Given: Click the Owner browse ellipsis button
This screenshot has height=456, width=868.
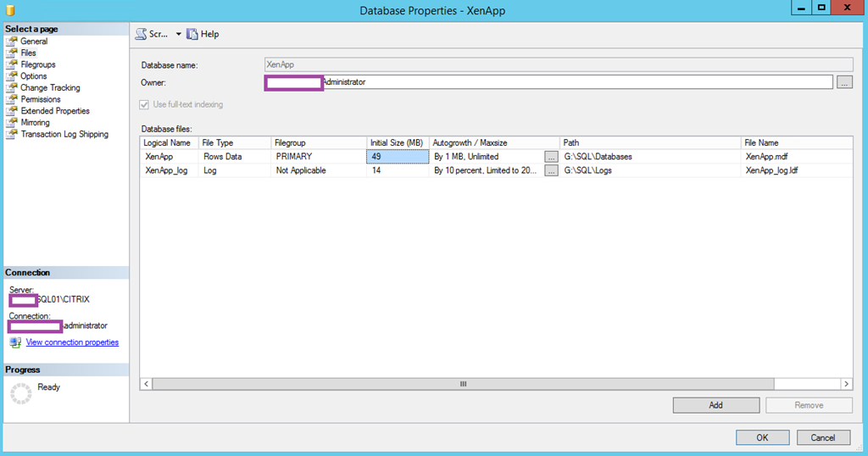Looking at the screenshot, I should [x=844, y=82].
